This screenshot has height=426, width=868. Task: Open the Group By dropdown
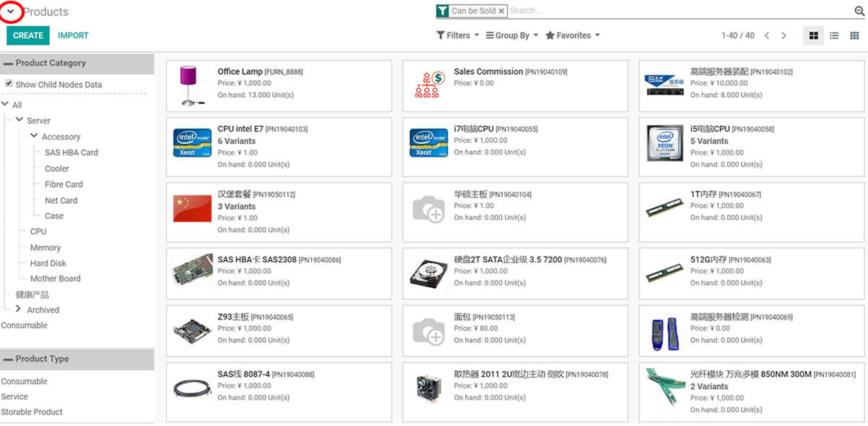click(x=511, y=35)
